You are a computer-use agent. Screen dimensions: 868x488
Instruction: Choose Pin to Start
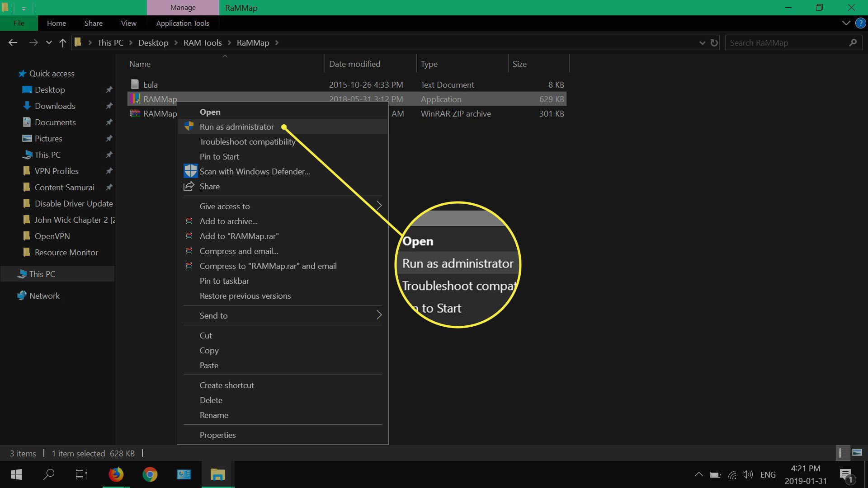283,157
